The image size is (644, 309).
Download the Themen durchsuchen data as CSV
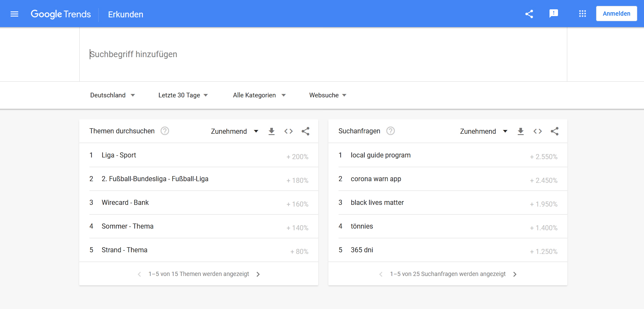tap(272, 131)
